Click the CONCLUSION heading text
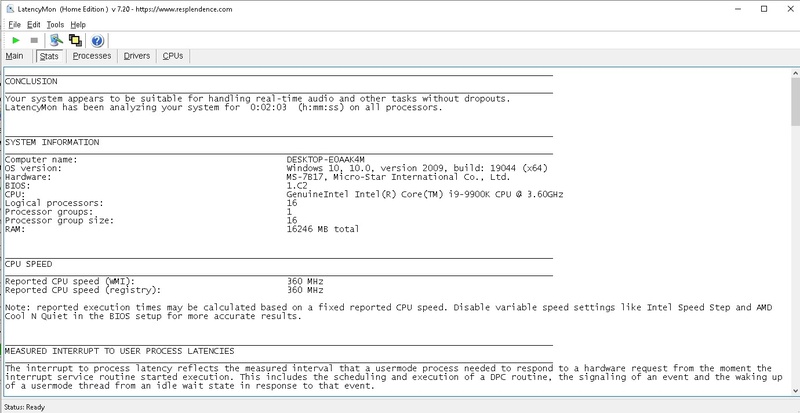This screenshot has height=413, width=800. tap(31, 81)
